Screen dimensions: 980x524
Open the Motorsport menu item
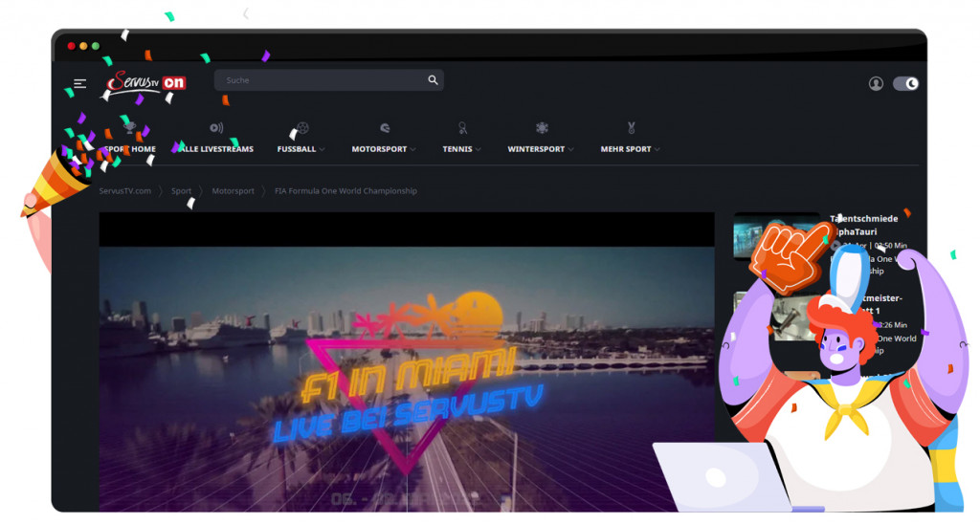(x=379, y=148)
